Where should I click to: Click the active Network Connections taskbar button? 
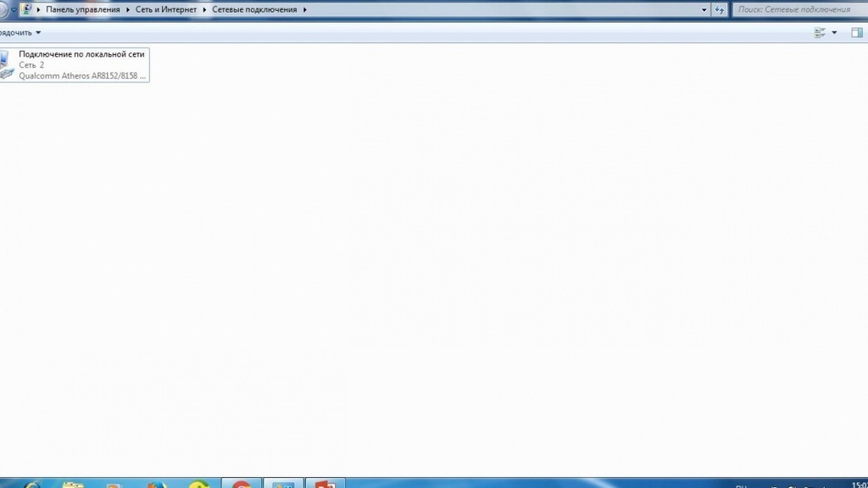pyautogui.click(x=283, y=485)
